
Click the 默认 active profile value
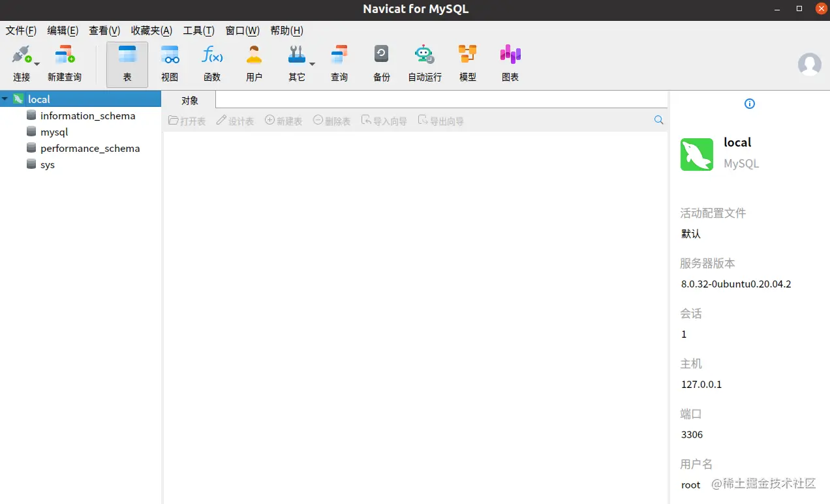click(x=691, y=234)
